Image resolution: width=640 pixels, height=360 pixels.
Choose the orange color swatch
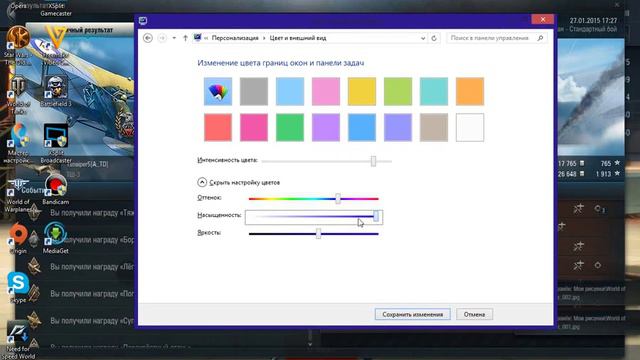tap(470, 91)
